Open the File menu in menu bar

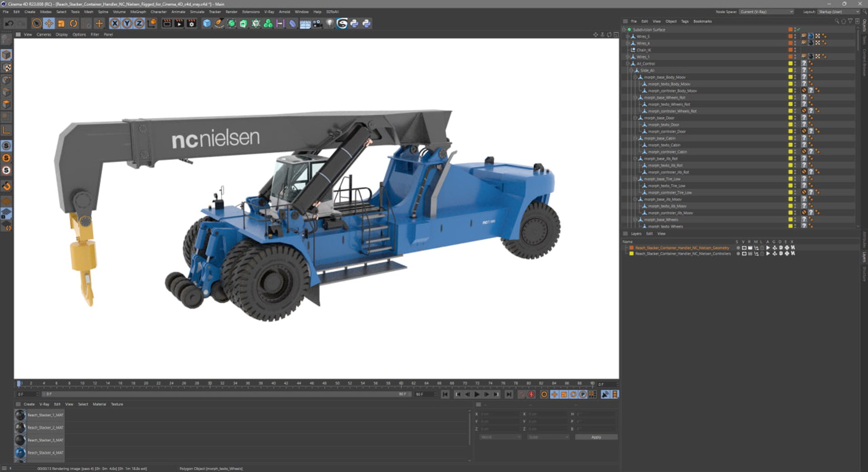coord(5,12)
